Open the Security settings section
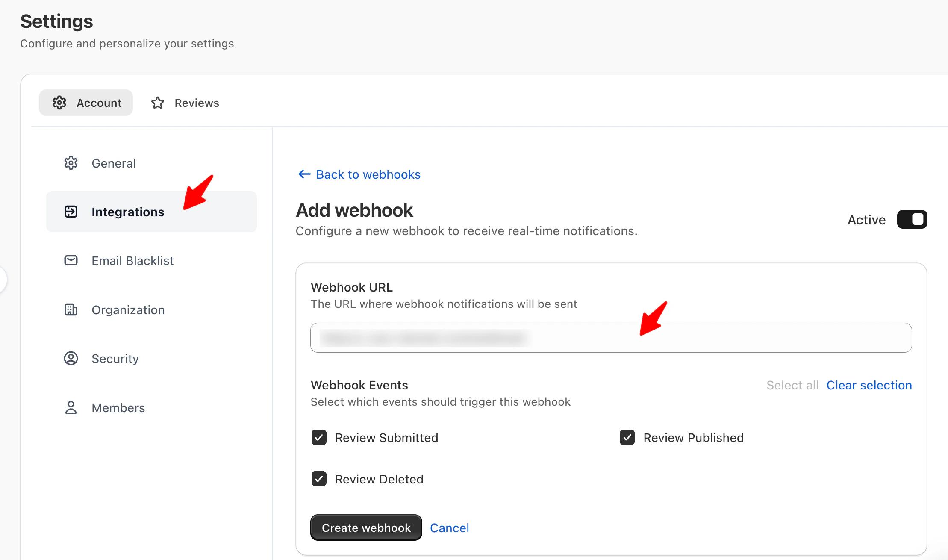948x560 pixels. (115, 359)
